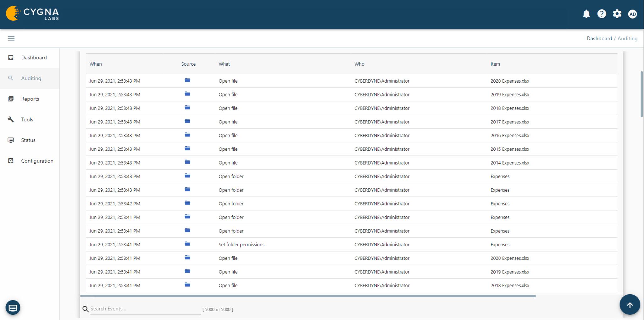Click the horizontal scrollbar below the table
The height and width of the screenshot is (320, 644).
tap(311, 296)
